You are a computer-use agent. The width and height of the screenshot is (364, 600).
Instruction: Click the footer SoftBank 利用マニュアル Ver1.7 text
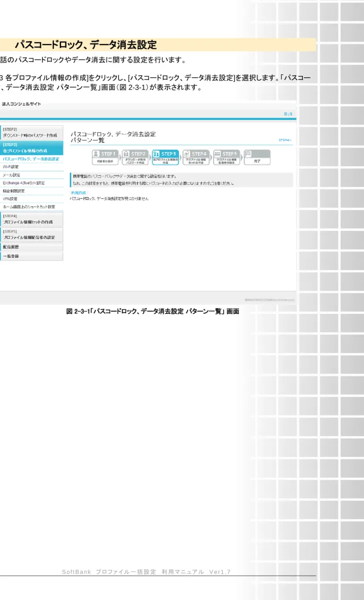147,572
